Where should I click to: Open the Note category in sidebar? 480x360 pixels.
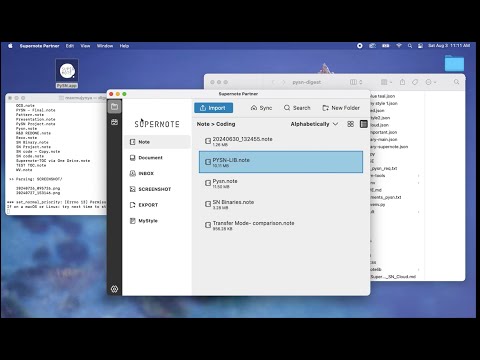[x=157, y=142]
